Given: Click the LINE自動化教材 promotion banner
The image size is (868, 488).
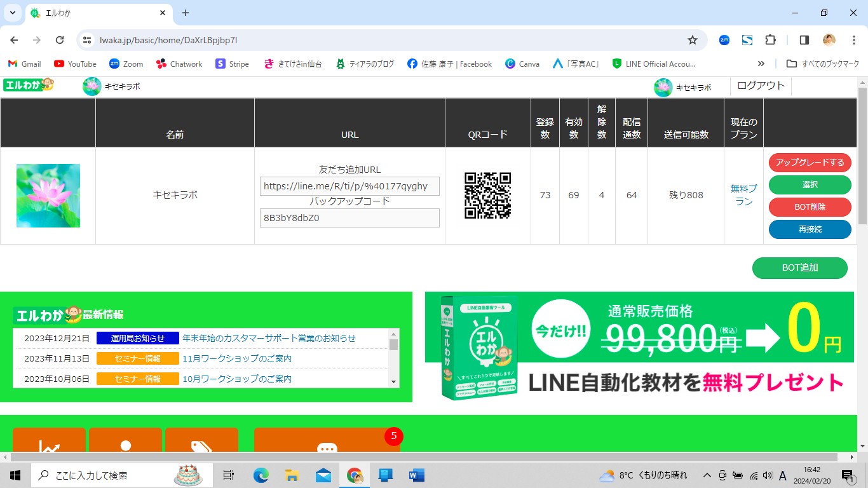Looking at the screenshot, I should pos(639,347).
